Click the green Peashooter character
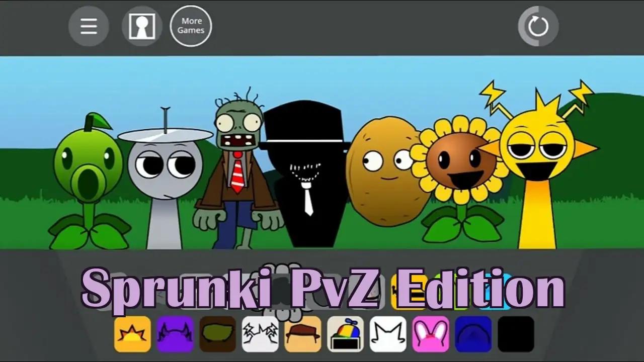The height and width of the screenshot is (362, 644). click(89, 182)
